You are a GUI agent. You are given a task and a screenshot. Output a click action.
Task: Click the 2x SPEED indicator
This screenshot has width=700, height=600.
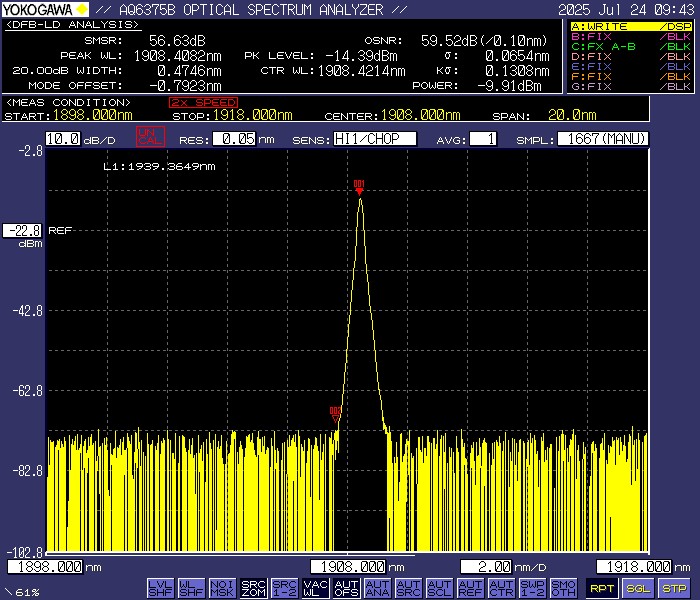(203, 103)
